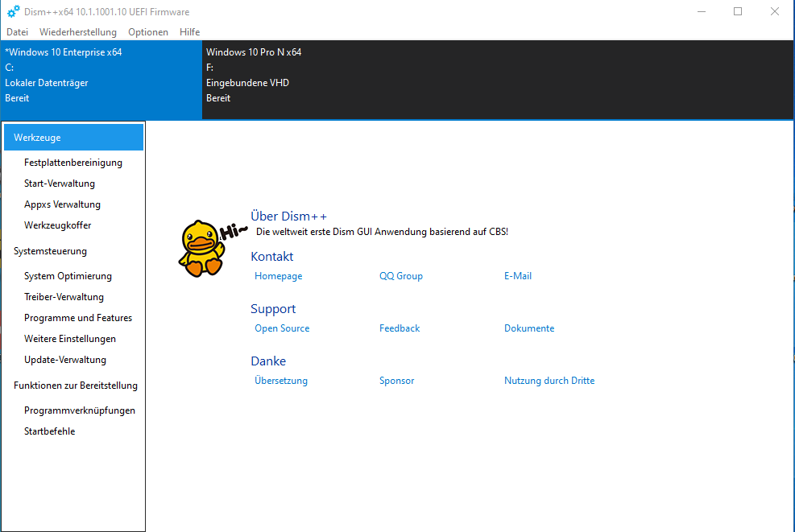Open Werkzeugkoffer in the sidebar

point(58,225)
